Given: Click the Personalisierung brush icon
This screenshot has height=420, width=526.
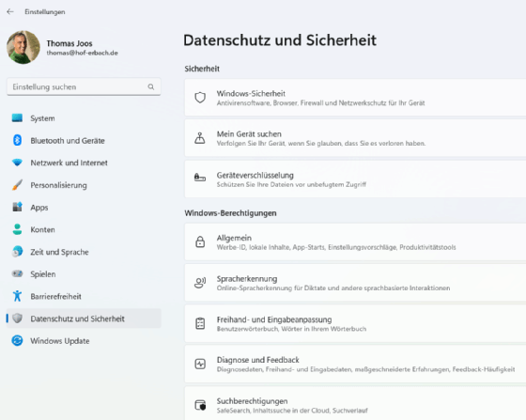Looking at the screenshot, I should pos(17,185).
